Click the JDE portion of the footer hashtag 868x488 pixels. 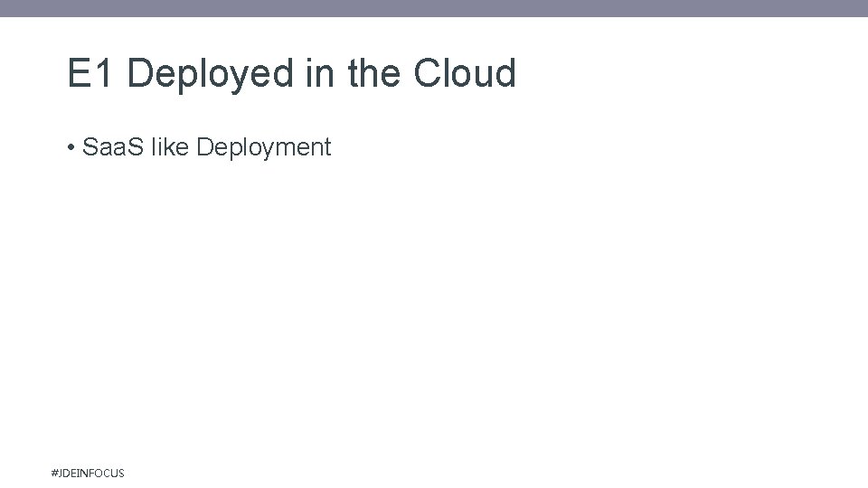(x=68, y=473)
